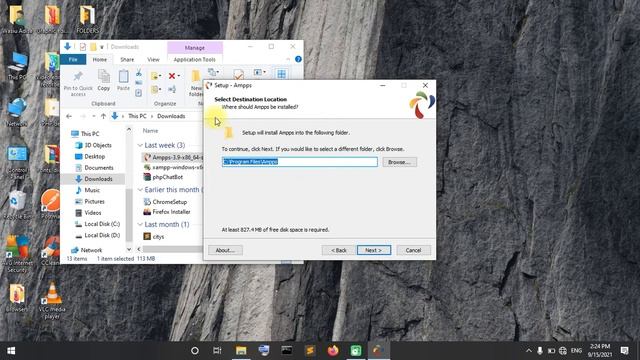Click the Rename icon in Organize
Screen dimensions: 640x360
click(x=172, y=89)
